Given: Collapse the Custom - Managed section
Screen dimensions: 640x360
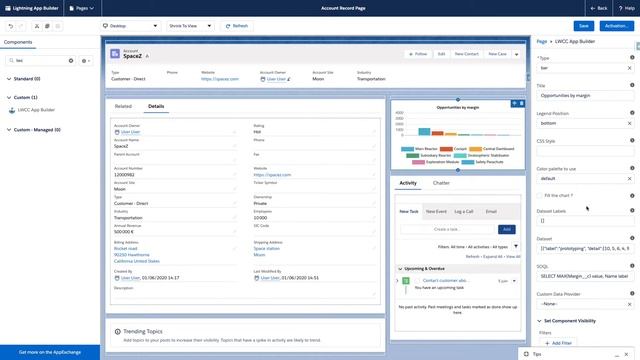Looking at the screenshot, I should [x=9, y=130].
